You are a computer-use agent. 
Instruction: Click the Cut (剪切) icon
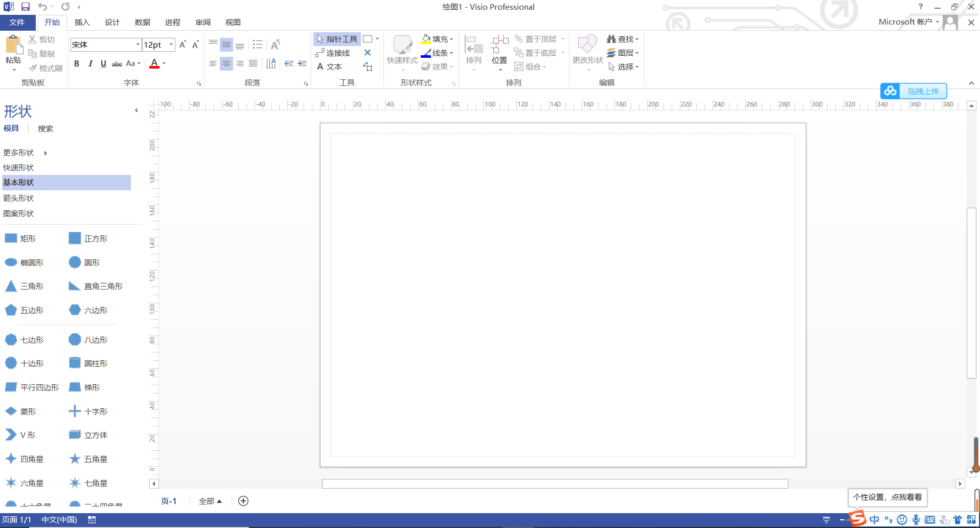click(33, 39)
